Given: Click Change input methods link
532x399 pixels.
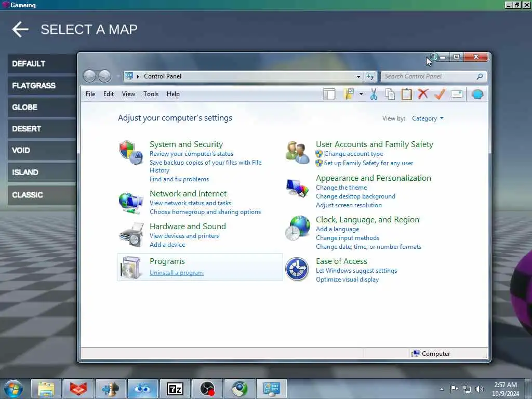Looking at the screenshot, I should (348, 238).
